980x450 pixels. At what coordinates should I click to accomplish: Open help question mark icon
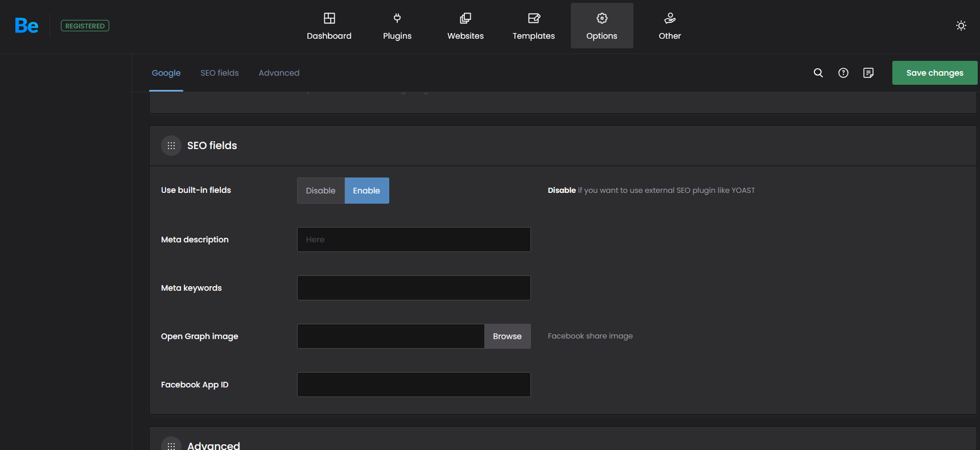click(843, 73)
